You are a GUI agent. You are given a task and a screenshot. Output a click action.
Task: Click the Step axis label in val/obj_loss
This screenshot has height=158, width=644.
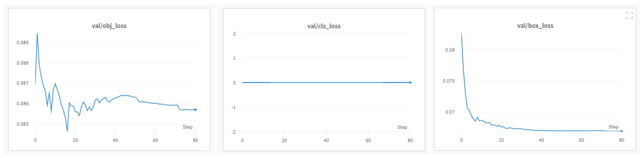pyautogui.click(x=187, y=127)
